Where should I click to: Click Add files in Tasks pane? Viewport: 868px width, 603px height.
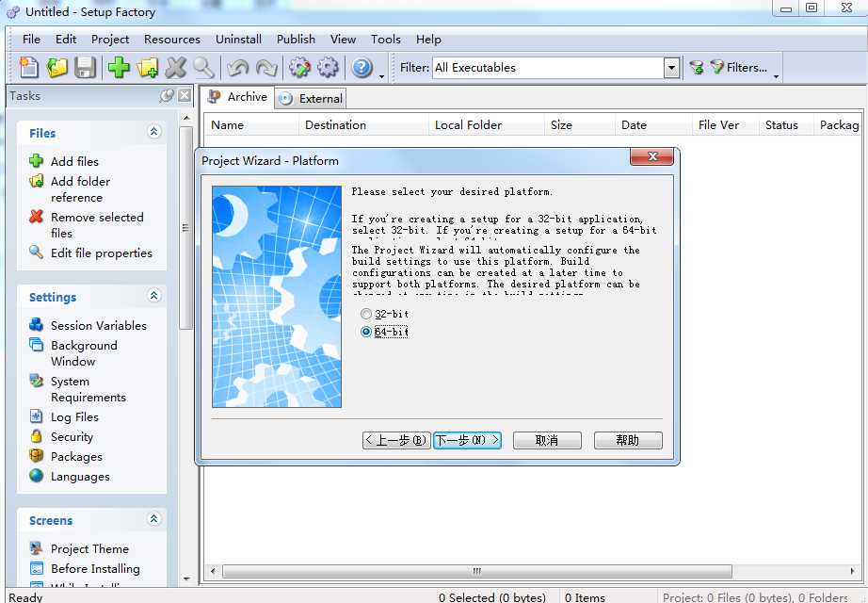(74, 161)
